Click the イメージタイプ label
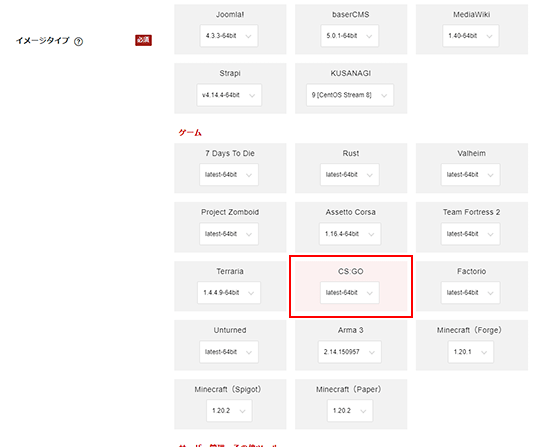This screenshot has height=447, width=550. [x=42, y=41]
